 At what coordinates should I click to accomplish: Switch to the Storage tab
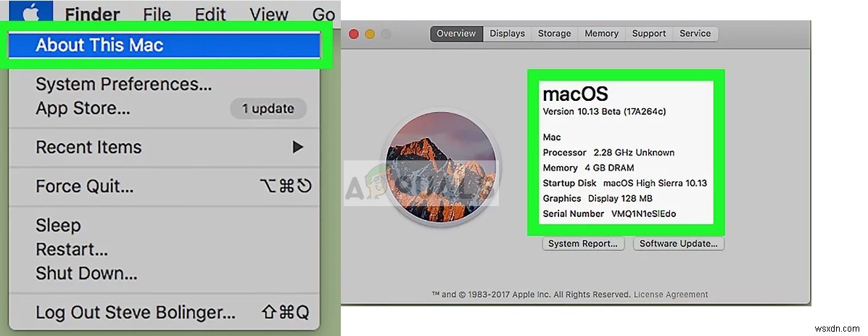click(x=555, y=34)
